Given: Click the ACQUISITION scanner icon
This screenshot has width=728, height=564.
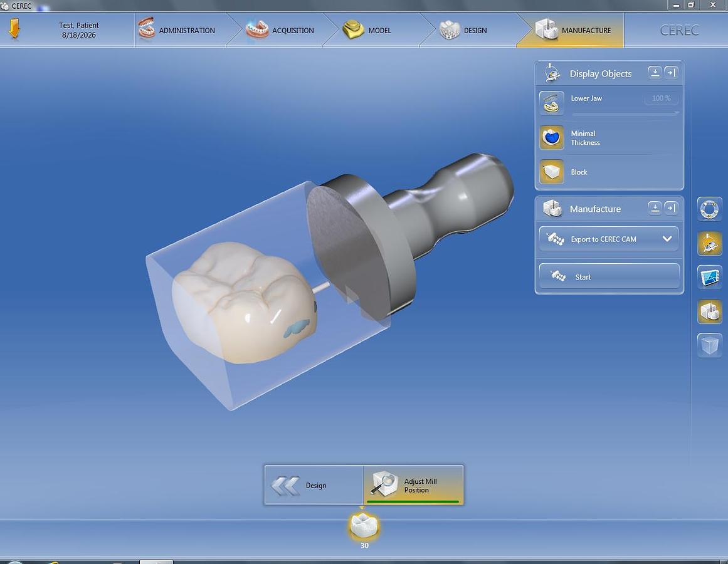Looking at the screenshot, I should [x=256, y=29].
